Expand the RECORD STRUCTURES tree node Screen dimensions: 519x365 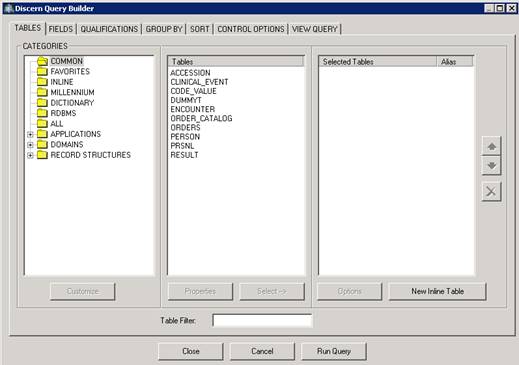tap(30, 155)
